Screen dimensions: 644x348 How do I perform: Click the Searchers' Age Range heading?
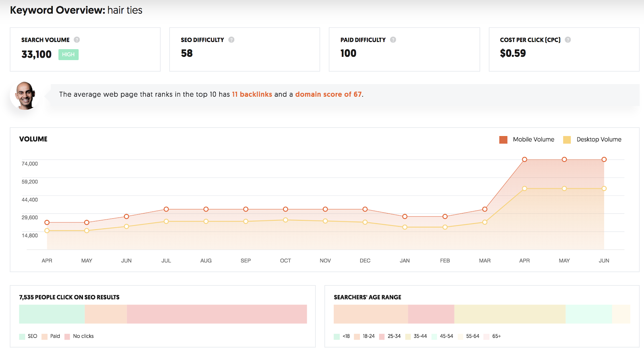pyautogui.click(x=367, y=297)
